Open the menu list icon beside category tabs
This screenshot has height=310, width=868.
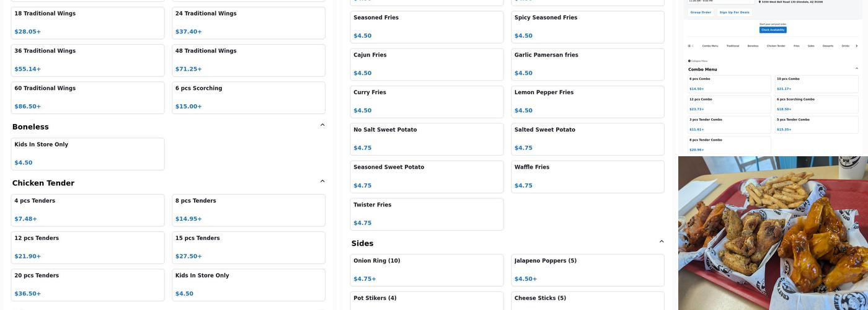tap(689, 45)
